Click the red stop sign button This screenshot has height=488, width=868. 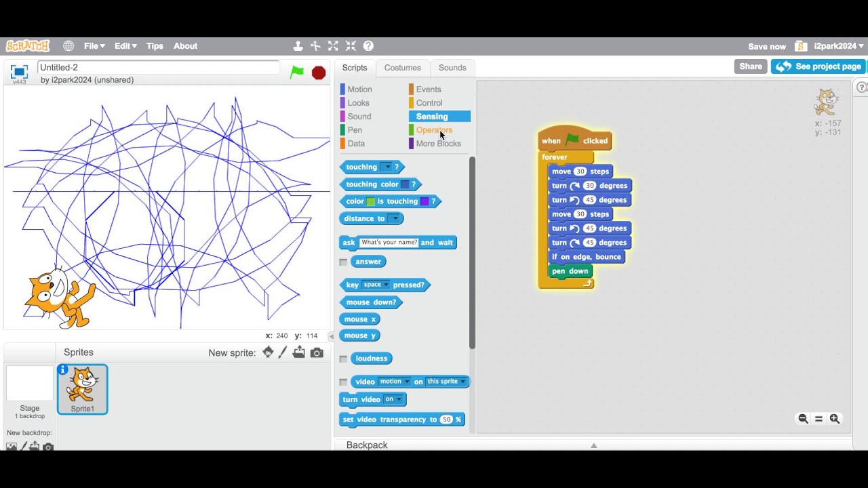319,73
